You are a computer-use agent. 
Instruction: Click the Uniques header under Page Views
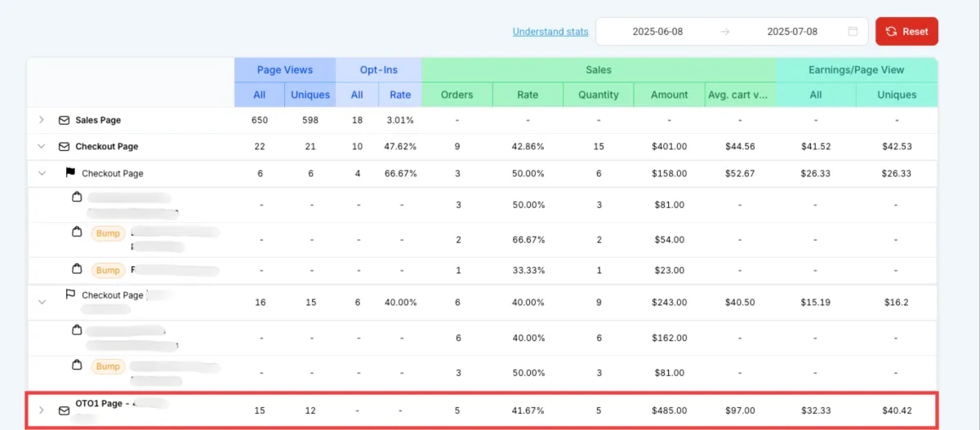[x=310, y=95]
